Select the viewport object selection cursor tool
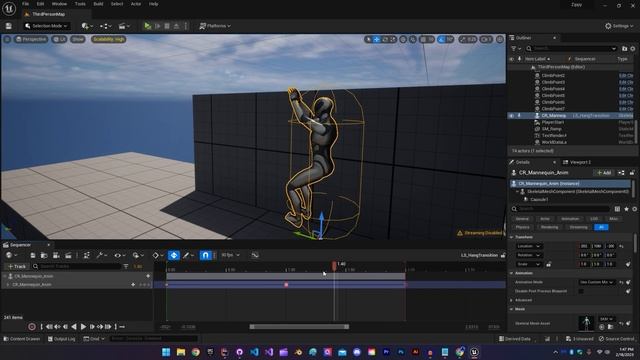This screenshot has width=640, height=360. 368,39
